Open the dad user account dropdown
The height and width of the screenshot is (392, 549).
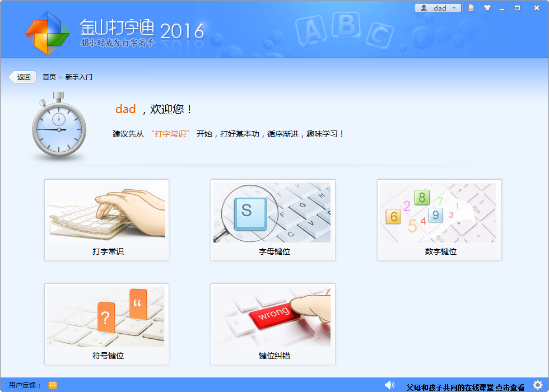[x=438, y=8]
